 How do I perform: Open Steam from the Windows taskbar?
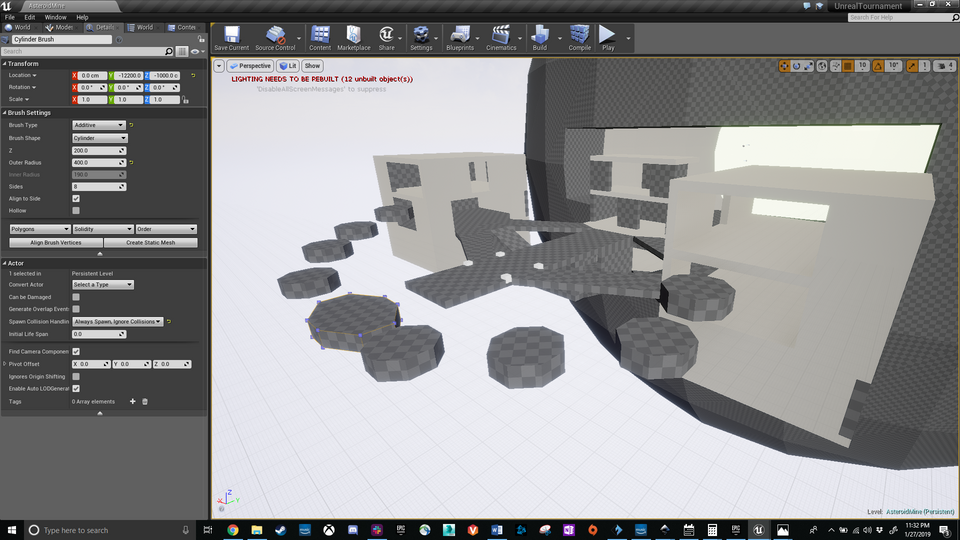tap(280, 530)
